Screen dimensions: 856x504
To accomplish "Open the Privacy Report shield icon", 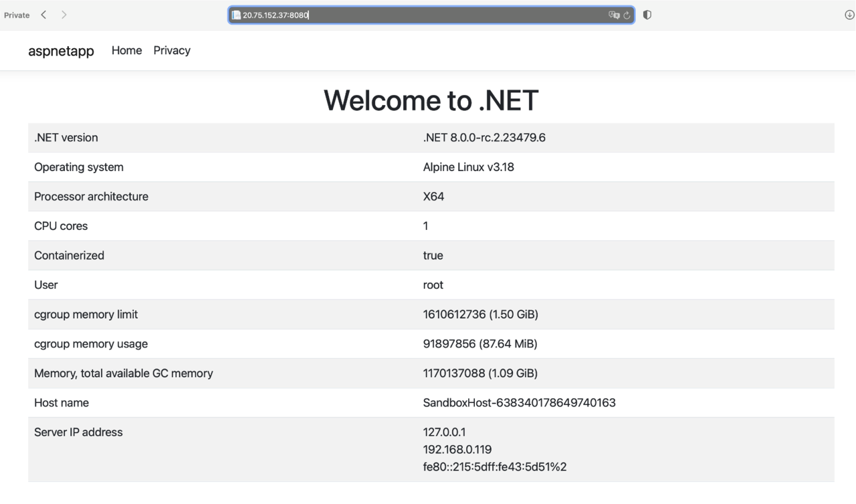I will 647,15.
